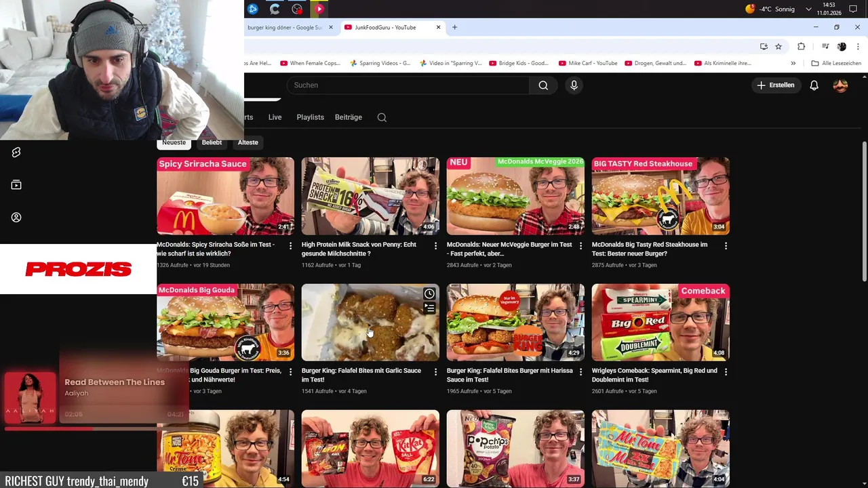Open options for Falafel Bites Burger Harissa video
Screen dimensions: 868x488
point(580,372)
